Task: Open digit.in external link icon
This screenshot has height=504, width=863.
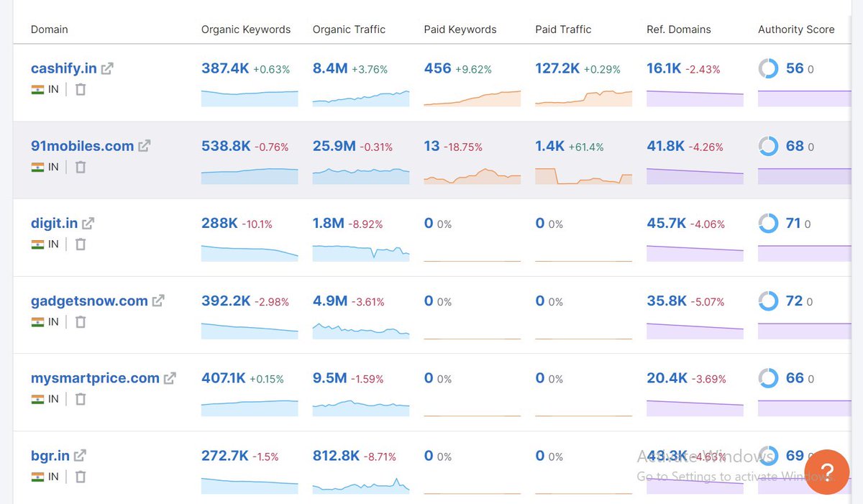Action: 88,224
